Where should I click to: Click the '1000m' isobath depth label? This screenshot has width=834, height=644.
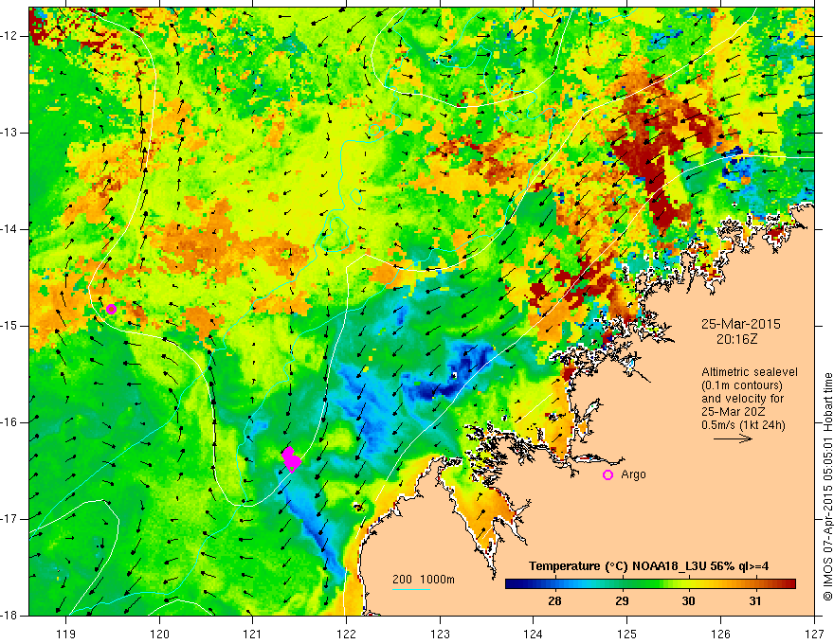point(437,580)
